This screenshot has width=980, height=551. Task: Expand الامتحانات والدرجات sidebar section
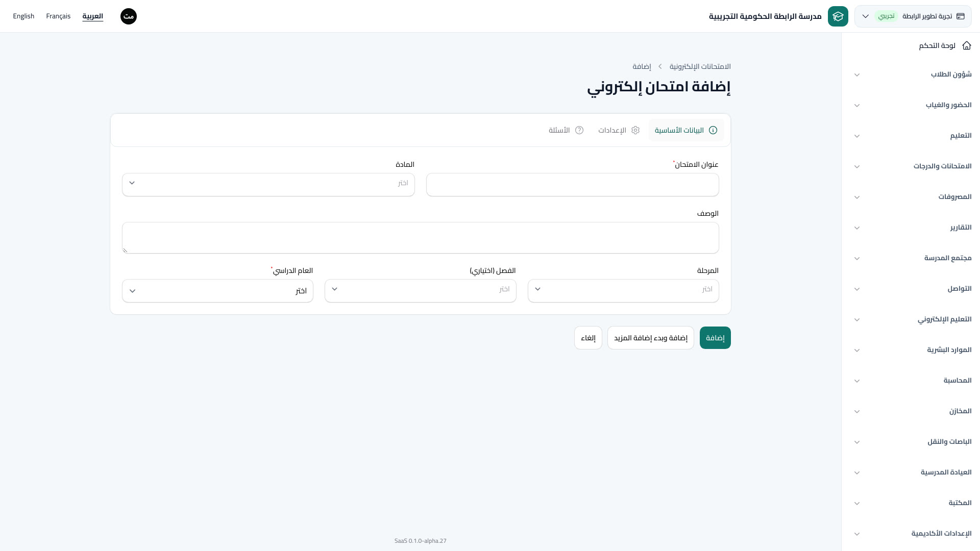pos(913,166)
